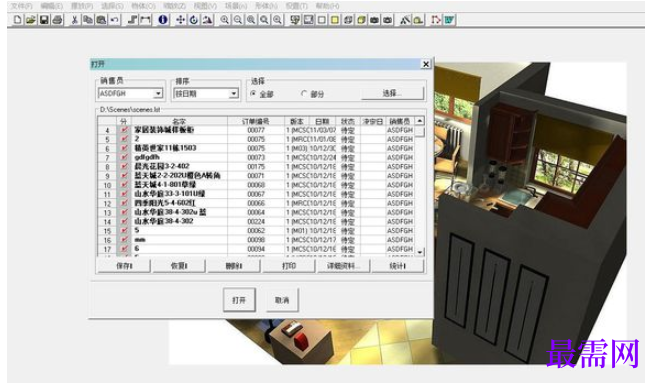Screen dimensions: 658x385
Task: Dismiss dialog with the 取消 button
Action: 282,300
